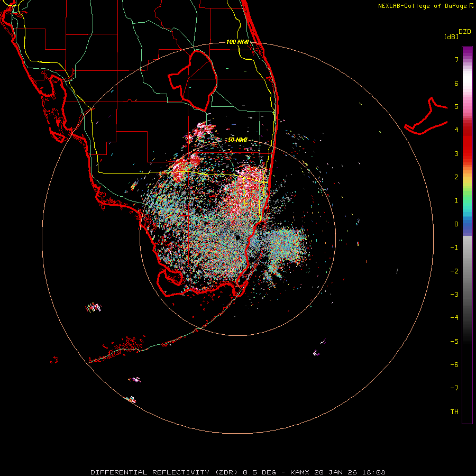
Task: Click the -4 value on color scale
Action: (454, 318)
